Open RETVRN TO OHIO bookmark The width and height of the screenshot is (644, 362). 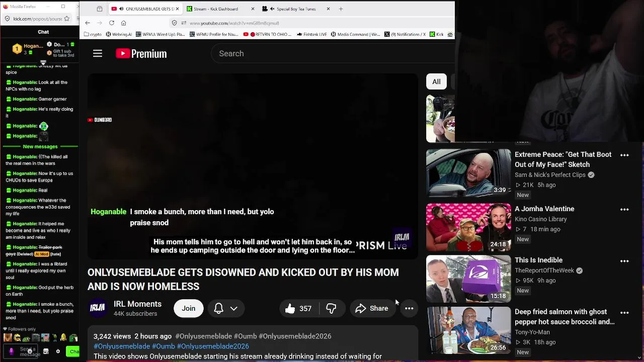[267, 35]
